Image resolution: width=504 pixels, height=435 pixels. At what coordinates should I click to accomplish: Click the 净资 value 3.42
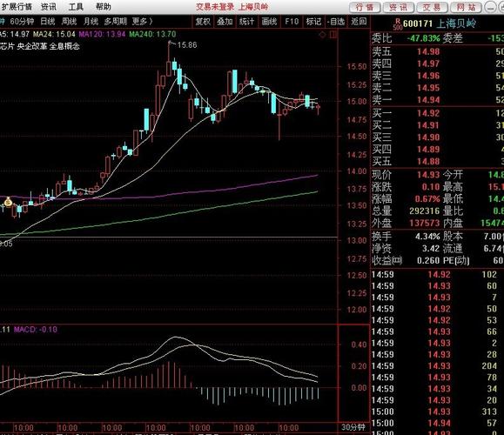431,249
